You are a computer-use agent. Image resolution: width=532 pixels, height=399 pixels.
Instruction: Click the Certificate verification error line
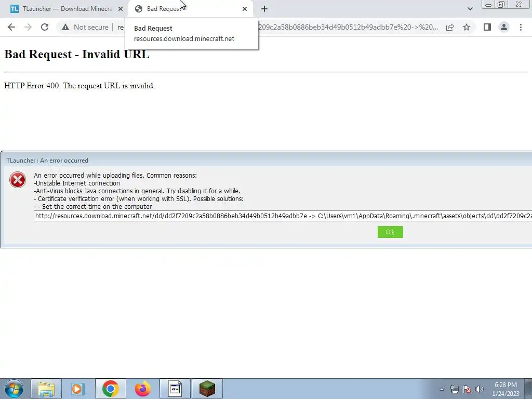139,199
